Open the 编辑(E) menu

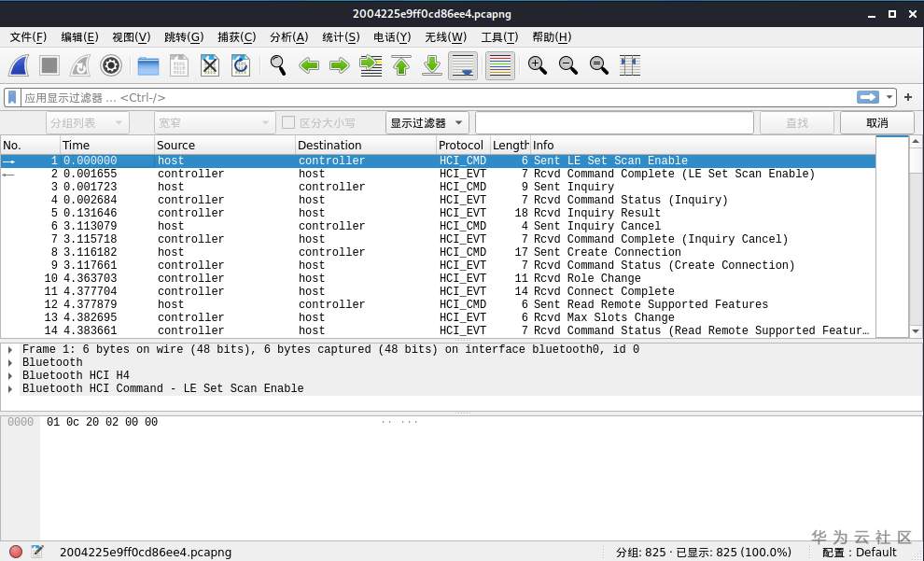click(x=79, y=37)
